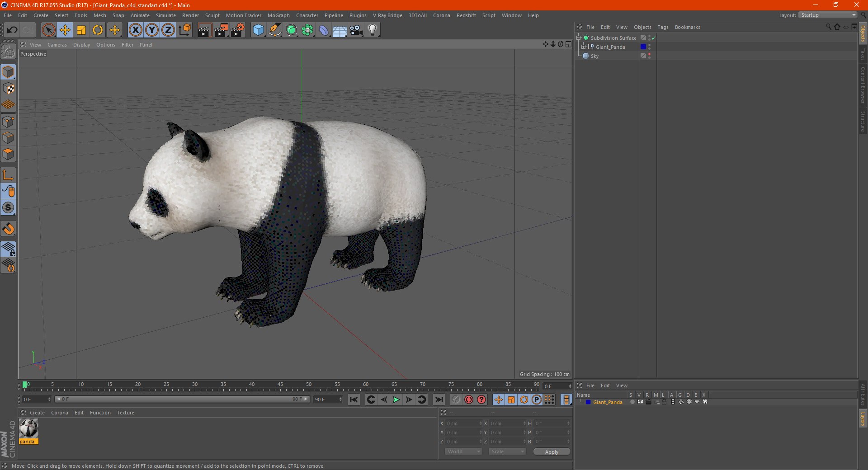Click the Coordinate System icon
Viewport: 868px width, 470px height.
pyautogui.click(x=184, y=30)
